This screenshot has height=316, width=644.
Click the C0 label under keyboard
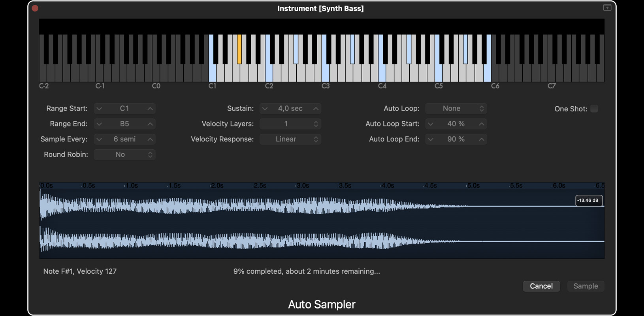coord(156,86)
